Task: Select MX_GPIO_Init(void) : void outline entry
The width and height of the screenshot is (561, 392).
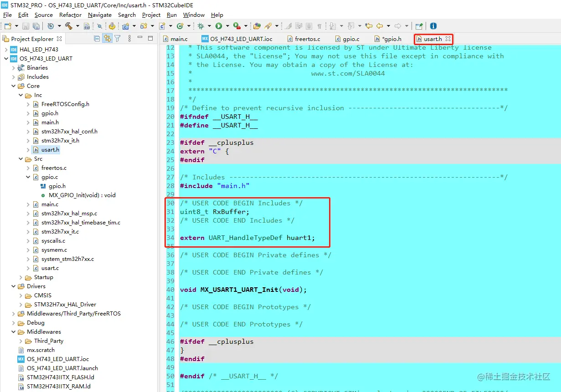Action: 82,195
